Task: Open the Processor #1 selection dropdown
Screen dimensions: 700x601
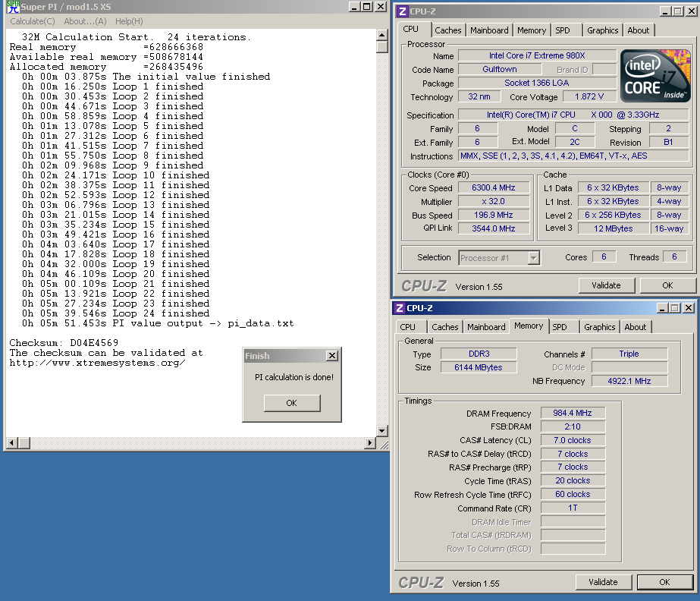Action: (533, 258)
